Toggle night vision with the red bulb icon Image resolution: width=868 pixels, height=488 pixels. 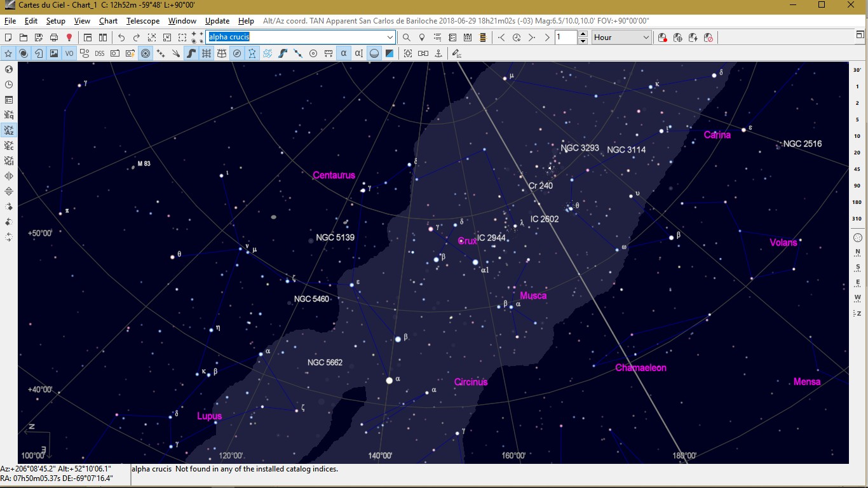69,37
